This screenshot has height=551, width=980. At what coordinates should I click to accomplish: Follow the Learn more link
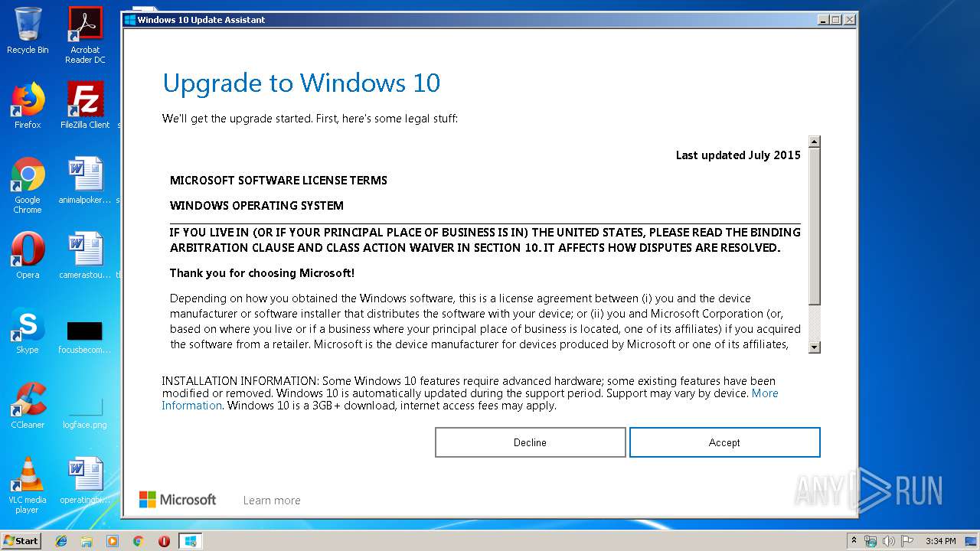pos(272,500)
